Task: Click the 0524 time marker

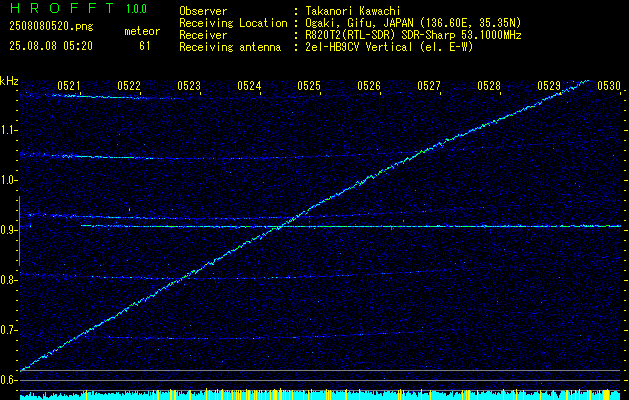Action: 249,85
